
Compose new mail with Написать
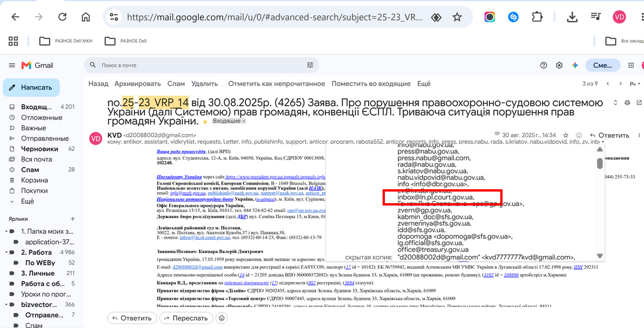click(x=31, y=88)
